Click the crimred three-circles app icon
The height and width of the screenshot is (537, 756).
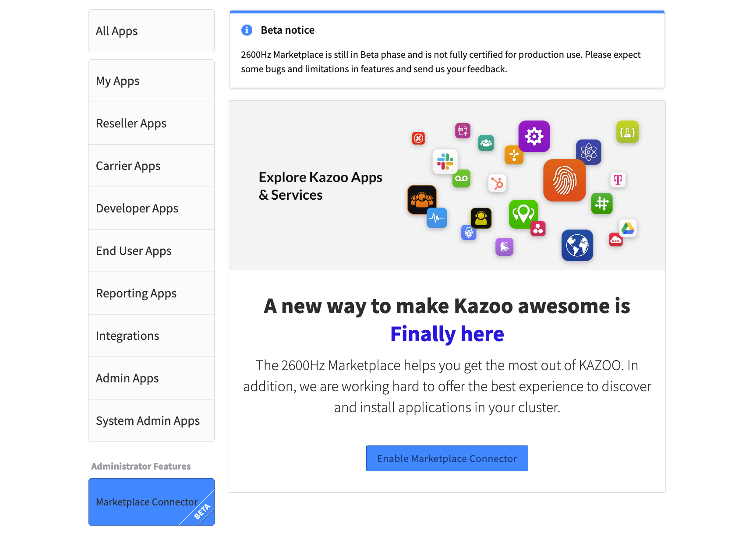point(538,229)
